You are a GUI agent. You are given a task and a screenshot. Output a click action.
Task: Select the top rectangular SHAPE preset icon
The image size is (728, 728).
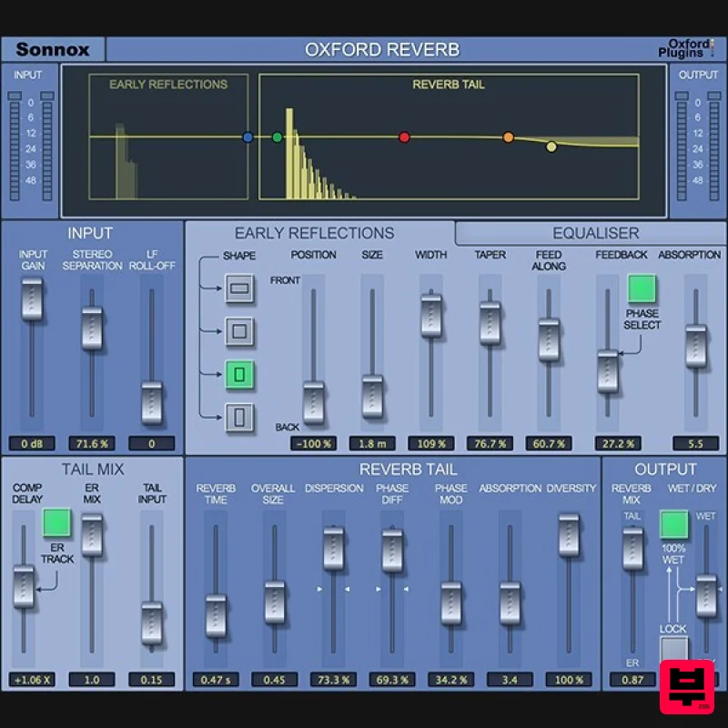pos(238,288)
